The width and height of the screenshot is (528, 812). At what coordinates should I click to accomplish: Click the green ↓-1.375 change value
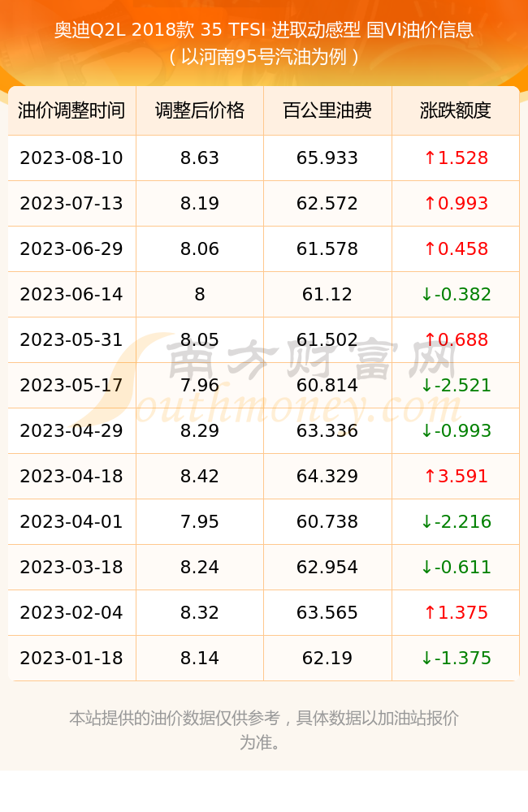pyautogui.click(x=456, y=659)
